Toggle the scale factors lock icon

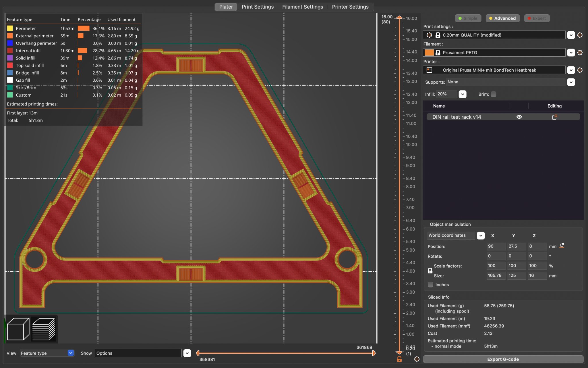(430, 271)
